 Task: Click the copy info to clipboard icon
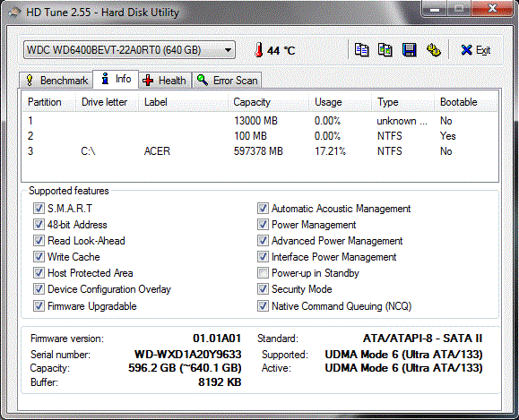click(x=361, y=50)
